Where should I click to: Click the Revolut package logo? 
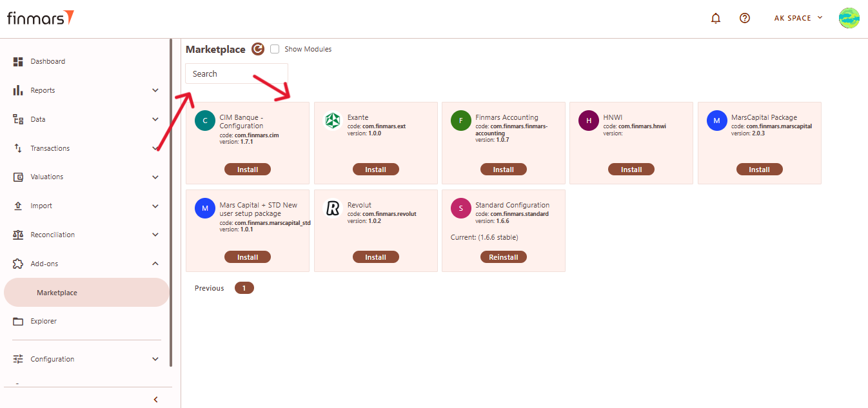tap(333, 208)
